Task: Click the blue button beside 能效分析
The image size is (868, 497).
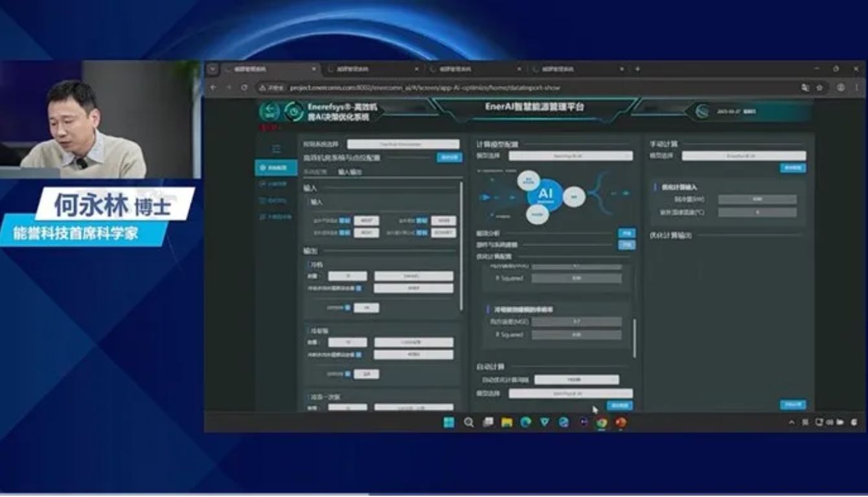Action: (626, 233)
